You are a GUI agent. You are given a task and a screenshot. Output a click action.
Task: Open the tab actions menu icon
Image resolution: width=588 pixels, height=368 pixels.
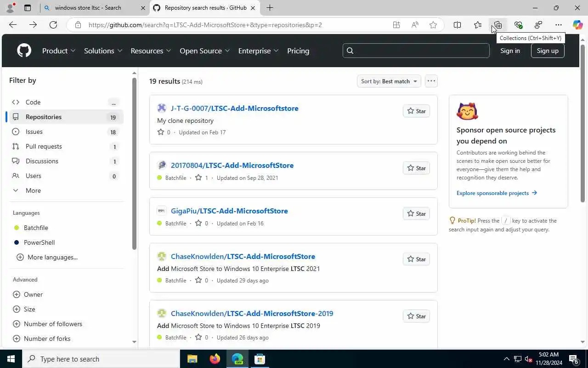point(28,8)
